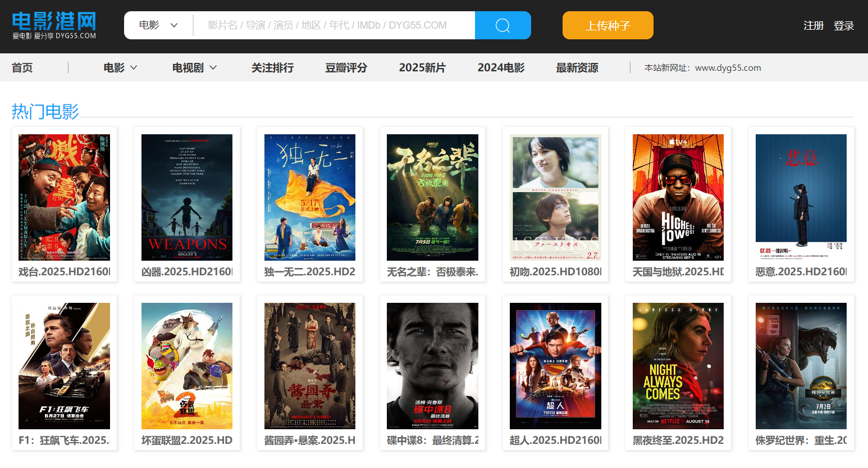Go to the 首页 home tab

click(x=22, y=68)
